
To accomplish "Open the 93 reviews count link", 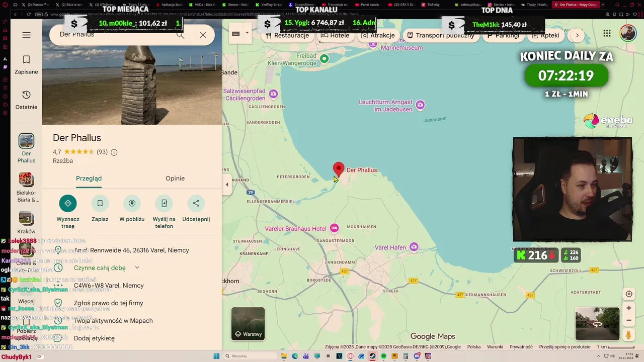I will (x=102, y=152).
